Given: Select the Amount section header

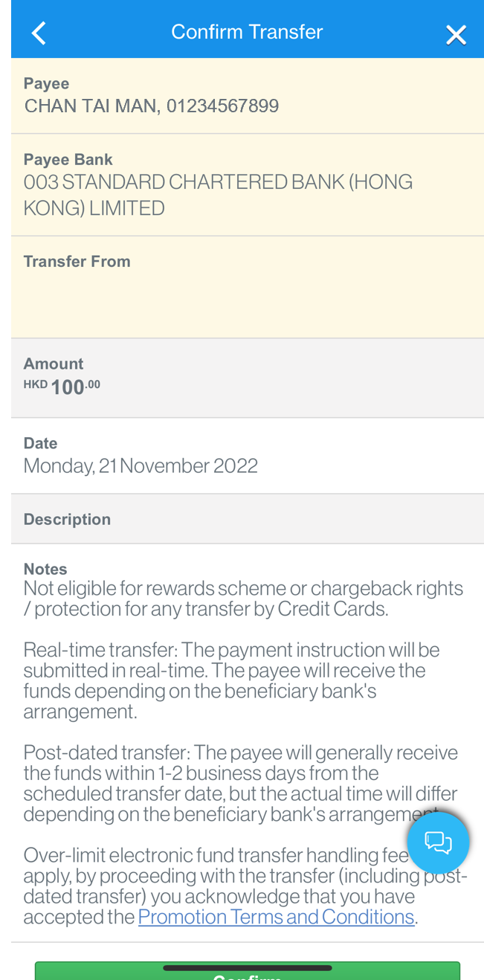Looking at the screenshot, I should click(54, 364).
